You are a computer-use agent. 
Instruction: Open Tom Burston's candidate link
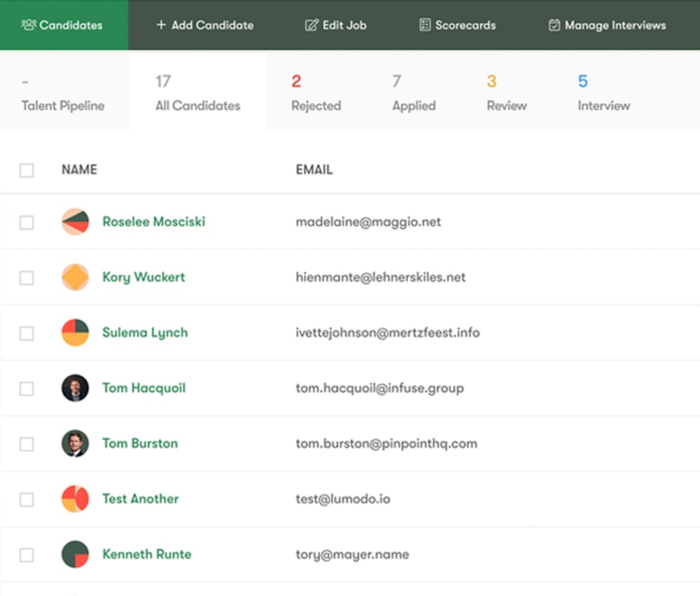click(140, 443)
